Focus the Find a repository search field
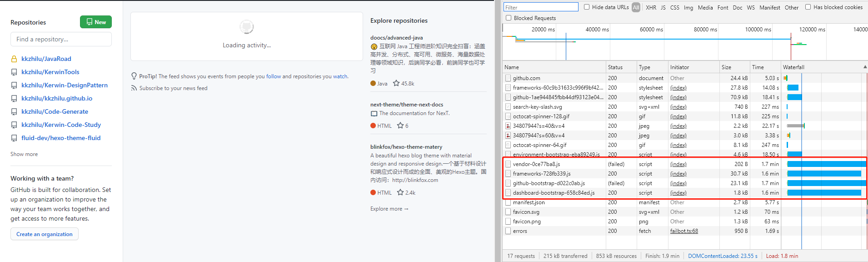This screenshot has width=868, height=262. coord(61,39)
